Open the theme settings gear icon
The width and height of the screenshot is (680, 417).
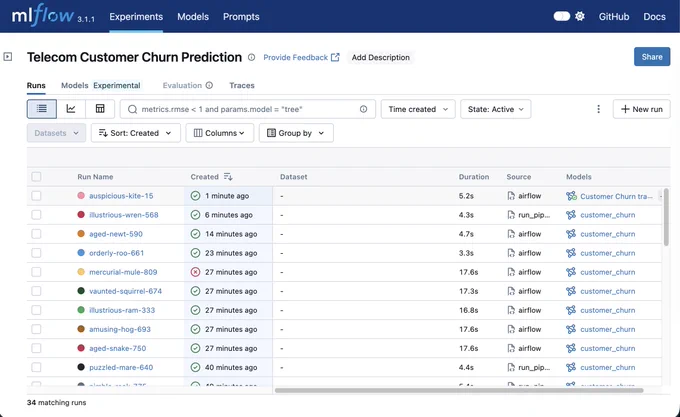coord(580,16)
